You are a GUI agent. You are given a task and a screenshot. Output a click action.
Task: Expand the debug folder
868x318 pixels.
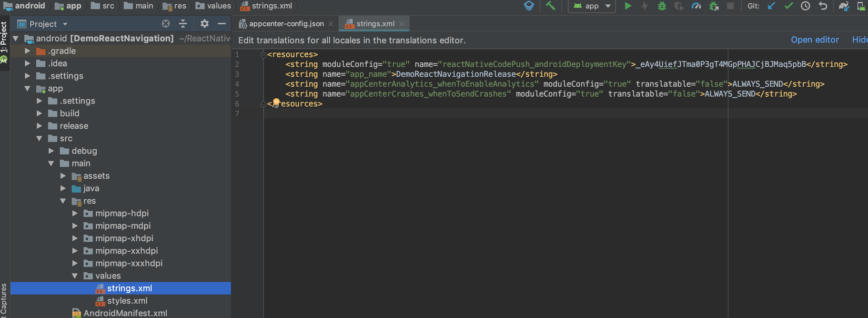51,151
